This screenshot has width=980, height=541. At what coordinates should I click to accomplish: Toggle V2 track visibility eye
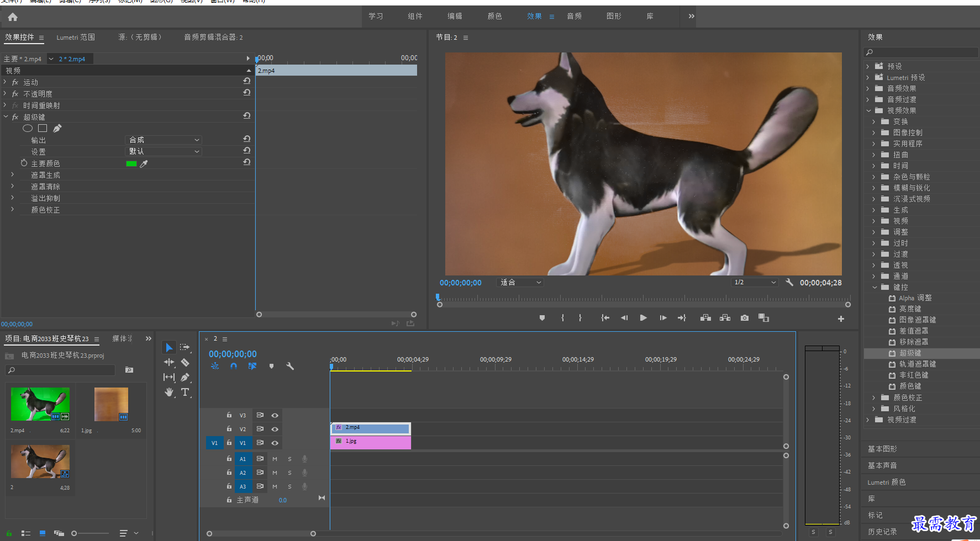click(x=275, y=429)
